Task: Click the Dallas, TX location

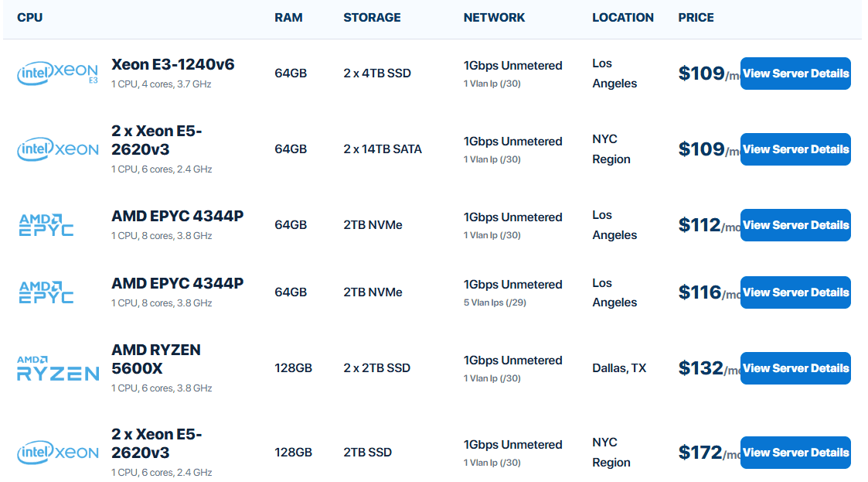Action: [x=619, y=367]
